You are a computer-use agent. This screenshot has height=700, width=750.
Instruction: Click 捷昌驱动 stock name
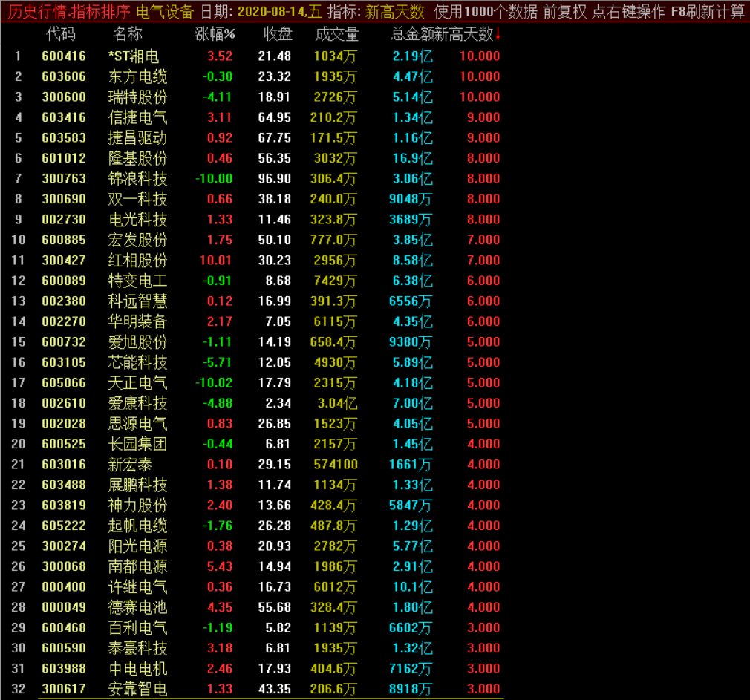pyautogui.click(x=138, y=138)
